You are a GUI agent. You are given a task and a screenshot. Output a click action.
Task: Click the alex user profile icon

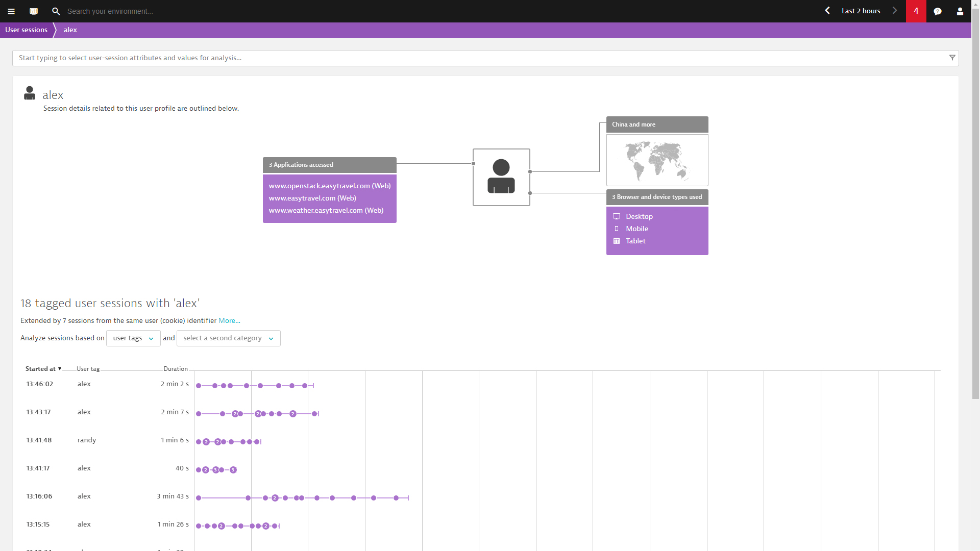click(30, 93)
